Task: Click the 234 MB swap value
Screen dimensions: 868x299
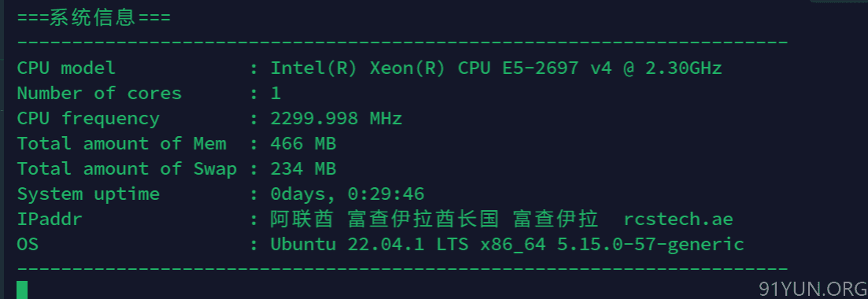Action: [x=303, y=169]
